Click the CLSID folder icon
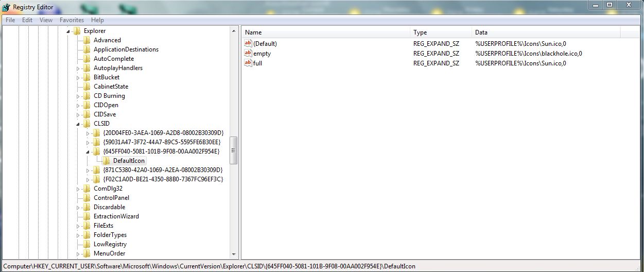The height and width of the screenshot is (272, 644). 87,124
